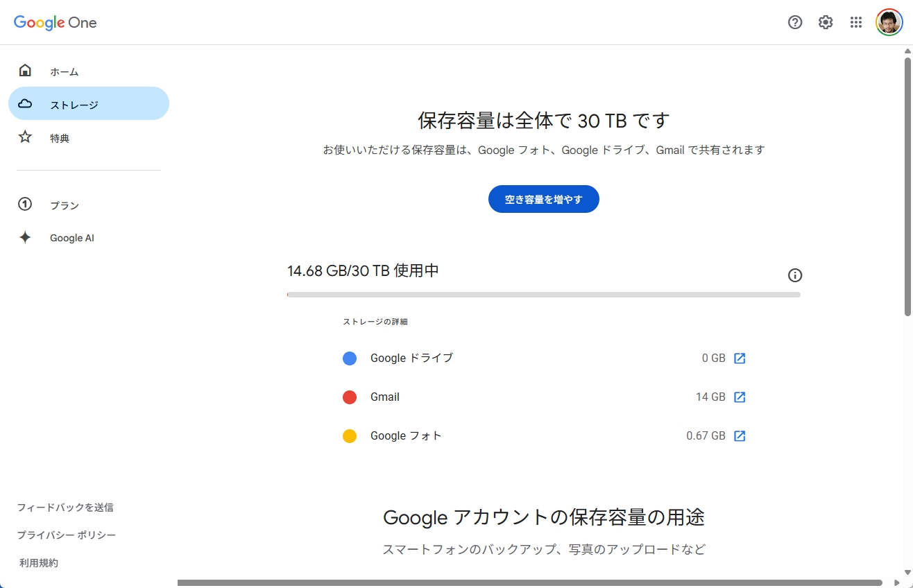Click the Google アカウントの保存容量の用途 heading
The width and height of the screenshot is (913, 588).
tap(544, 517)
